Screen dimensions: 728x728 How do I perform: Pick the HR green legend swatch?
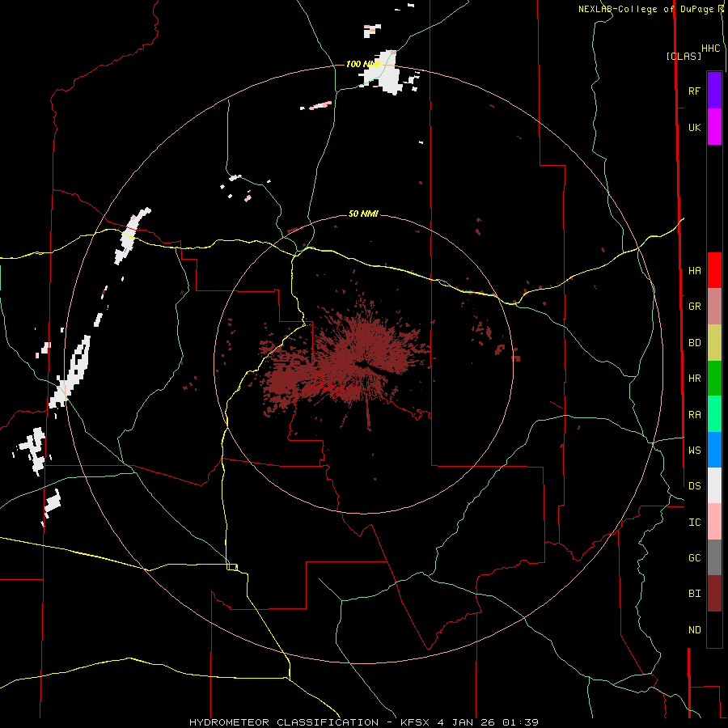714,379
